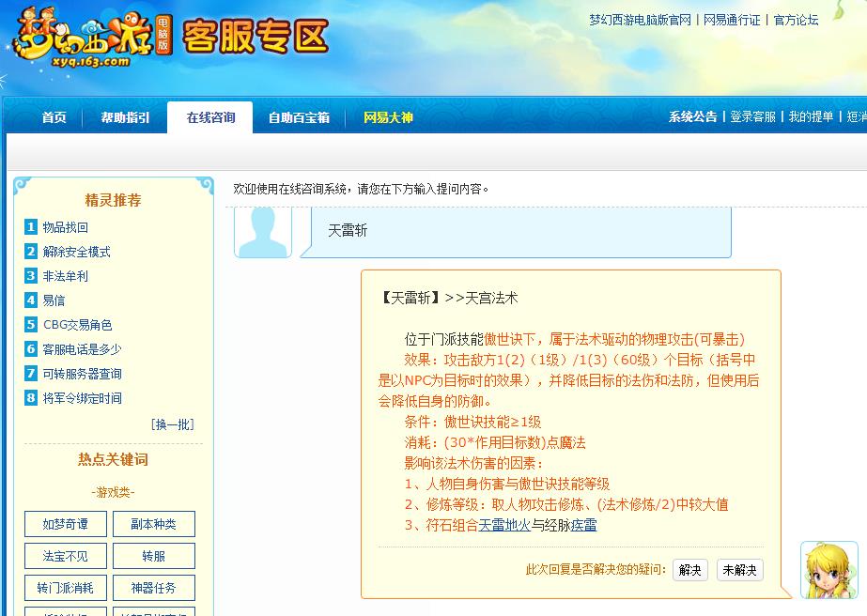
Task: Click the 天雷斩 user message bubble
Action: [x=516, y=232]
